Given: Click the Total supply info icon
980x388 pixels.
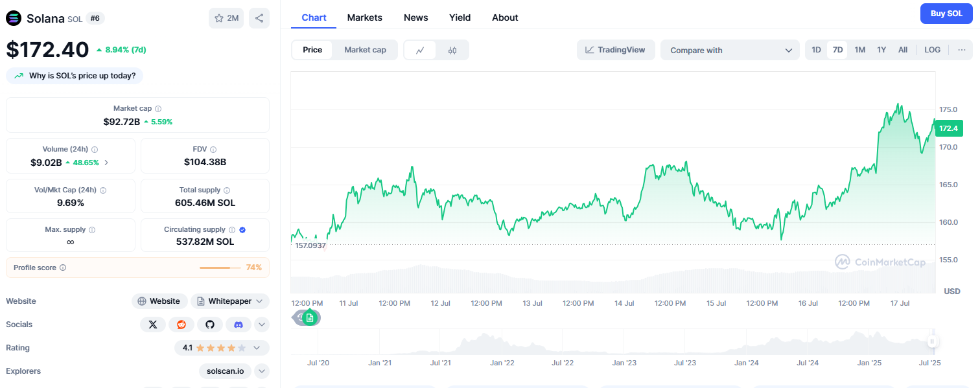Looking at the screenshot, I should coord(227,190).
